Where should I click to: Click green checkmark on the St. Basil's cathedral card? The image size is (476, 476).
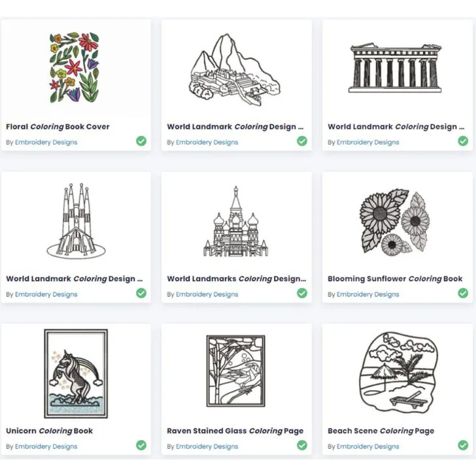coord(302,293)
